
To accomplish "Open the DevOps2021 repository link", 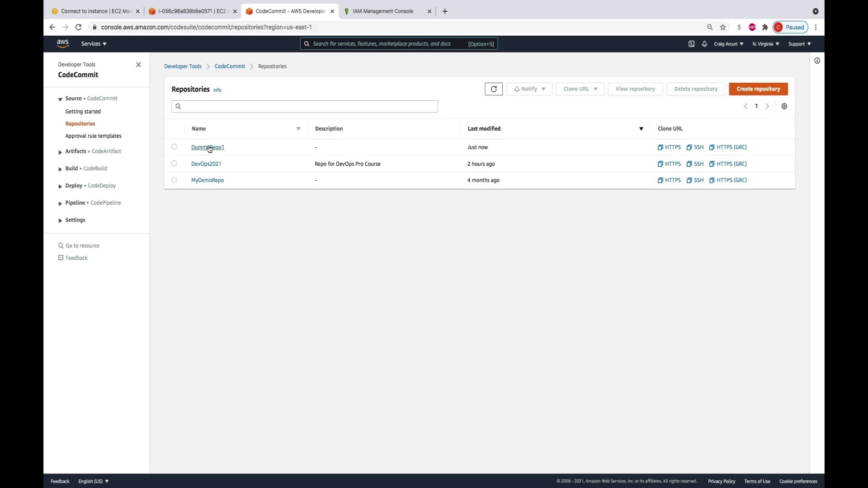I will 206,164.
